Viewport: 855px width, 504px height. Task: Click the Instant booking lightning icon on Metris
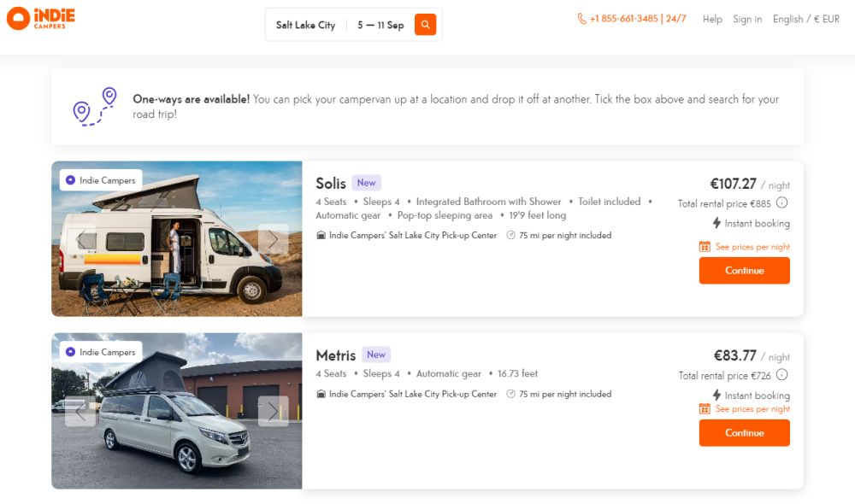coord(716,395)
